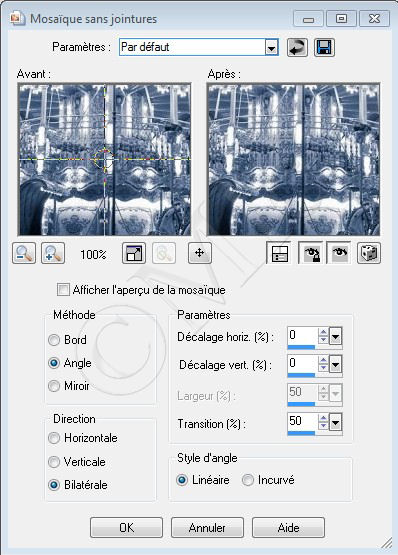398x555 pixels.
Task: Click the application icon in title bar
Action: click(17, 18)
